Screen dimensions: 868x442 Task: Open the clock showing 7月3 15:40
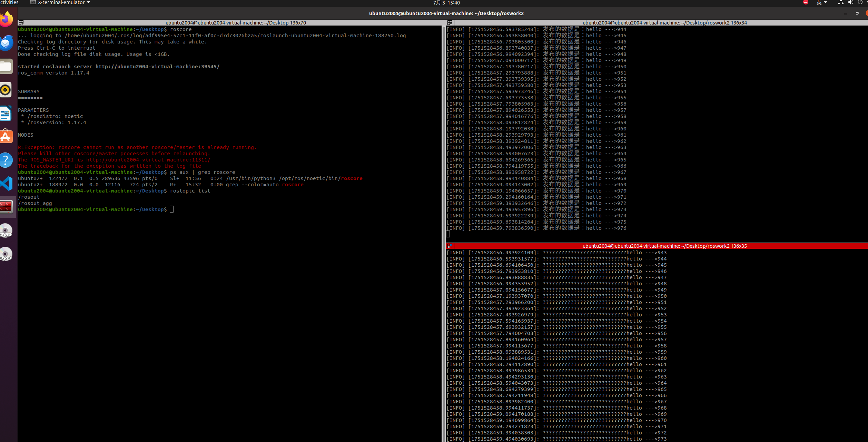(x=446, y=3)
